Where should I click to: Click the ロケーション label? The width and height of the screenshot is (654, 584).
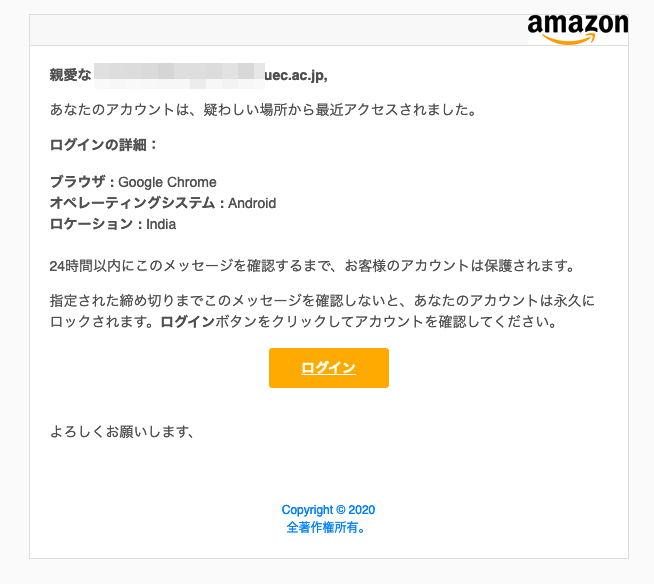(91, 224)
